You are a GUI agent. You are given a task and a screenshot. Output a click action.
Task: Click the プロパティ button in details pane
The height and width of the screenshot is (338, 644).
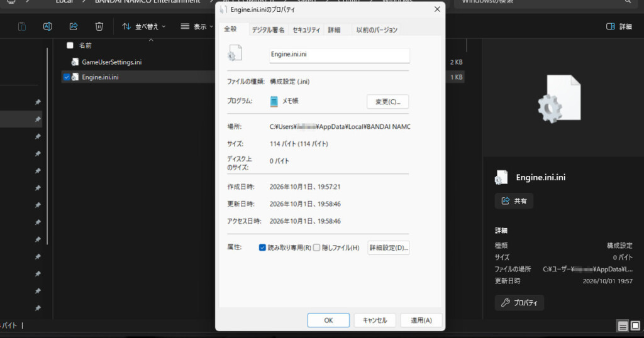click(x=519, y=303)
